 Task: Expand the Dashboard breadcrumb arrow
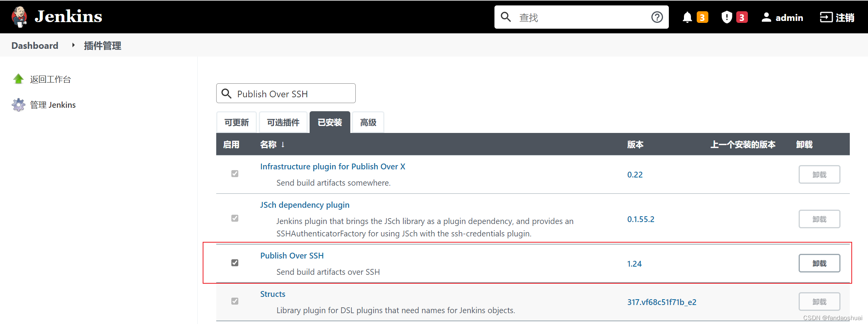pyautogui.click(x=73, y=45)
